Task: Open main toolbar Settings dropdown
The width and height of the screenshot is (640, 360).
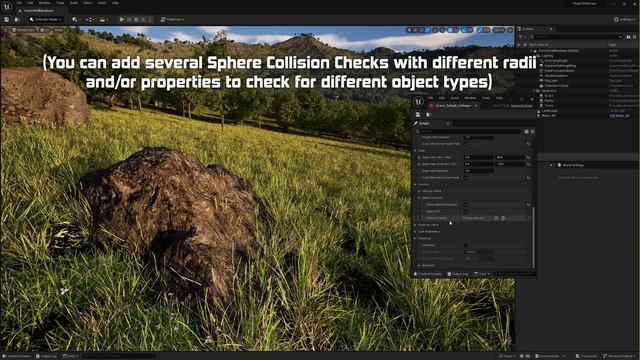Action: click(624, 20)
